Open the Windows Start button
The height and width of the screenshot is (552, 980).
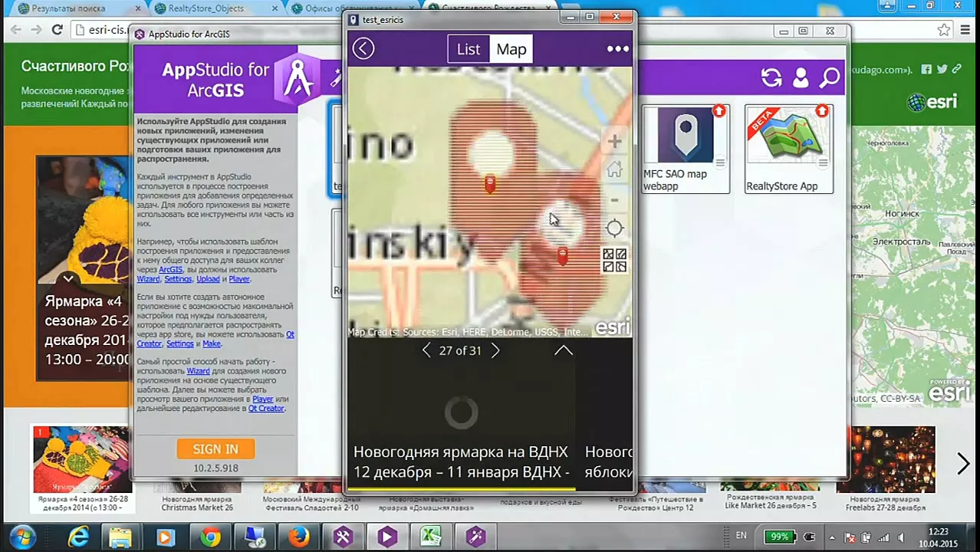(x=22, y=537)
